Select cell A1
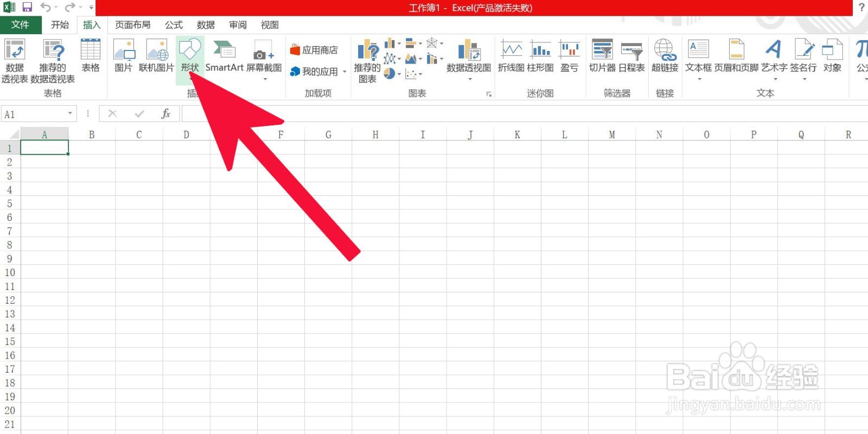 [44, 148]
